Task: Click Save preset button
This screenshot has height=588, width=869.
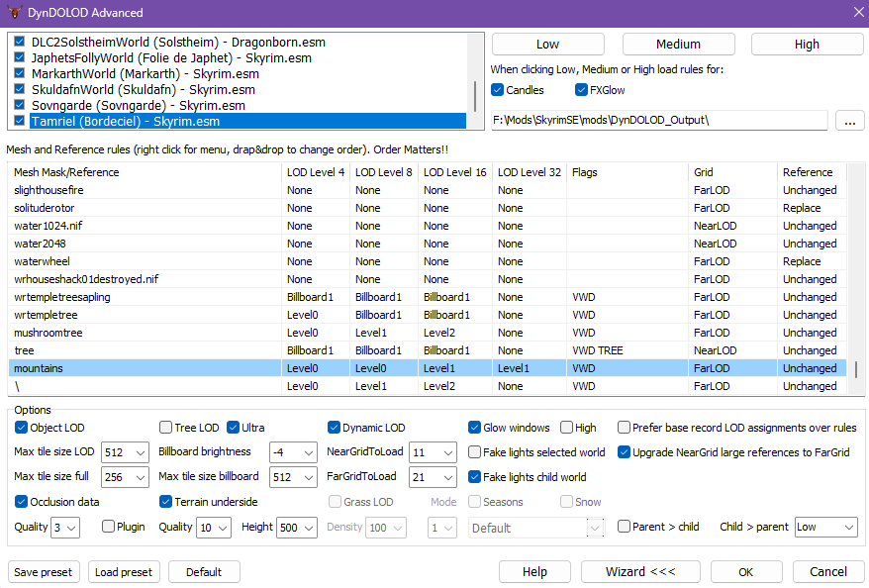Action: click(x=44, y=572)
